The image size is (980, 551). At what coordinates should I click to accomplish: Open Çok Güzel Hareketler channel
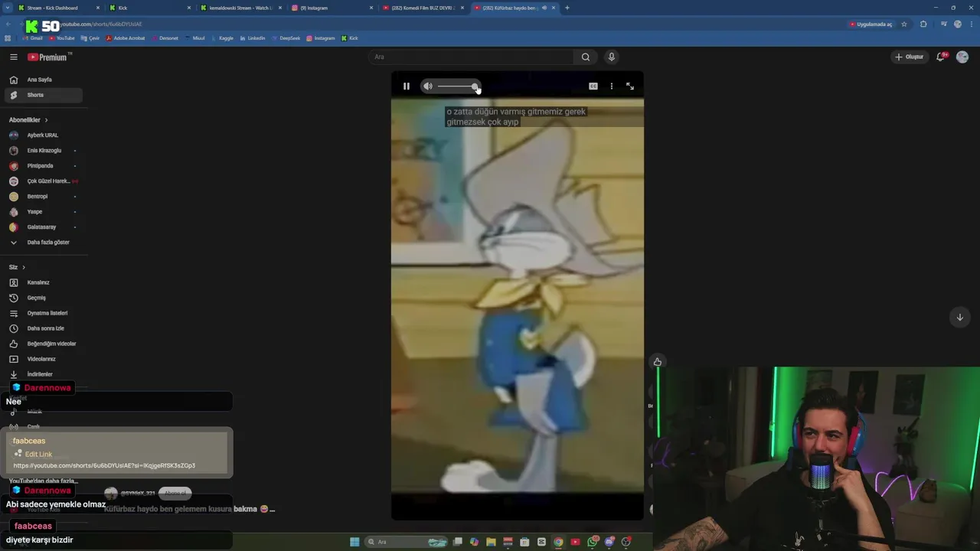pos(42,181)
